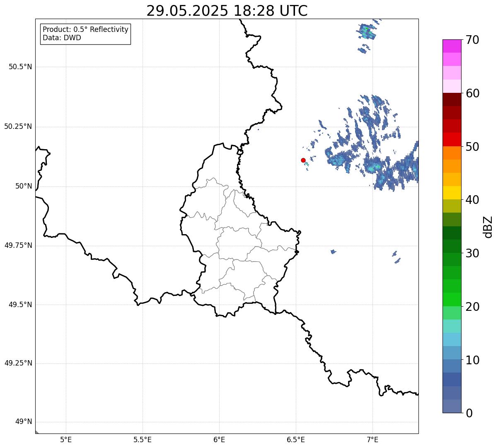Click the colorbar tick label "50"
Viewport: 498px width, 448px height.
[473, 147]
